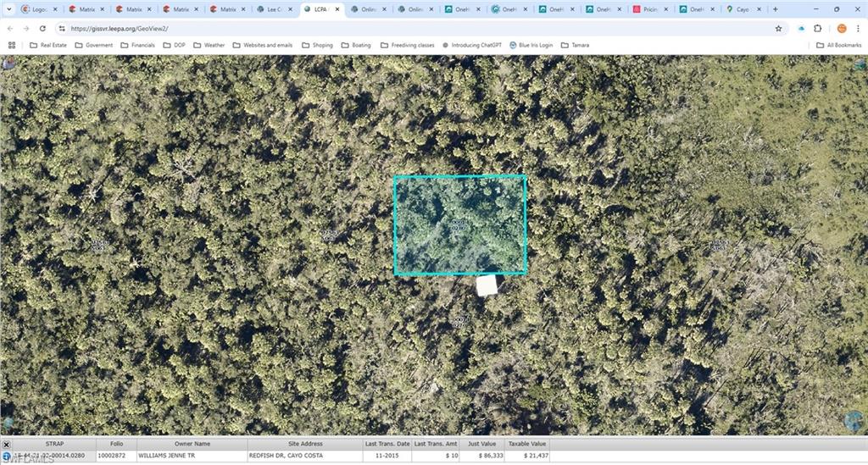
Task: Go back to the previous page
Action: point(10,28)
